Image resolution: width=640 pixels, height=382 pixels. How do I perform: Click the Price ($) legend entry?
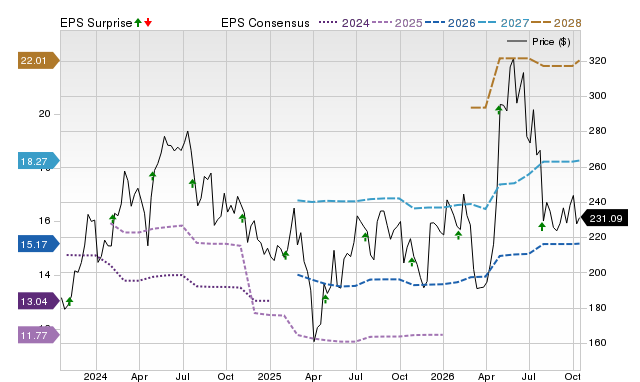point(539,42)
